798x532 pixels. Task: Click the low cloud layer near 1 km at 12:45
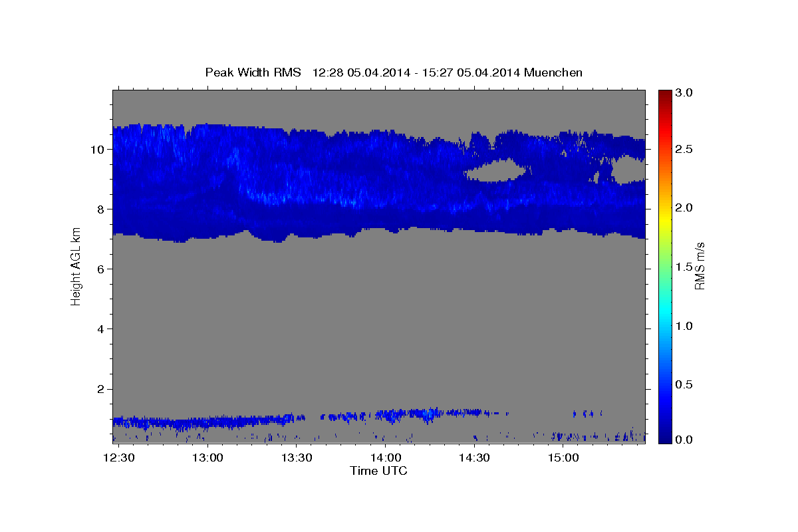click(163, 422)
